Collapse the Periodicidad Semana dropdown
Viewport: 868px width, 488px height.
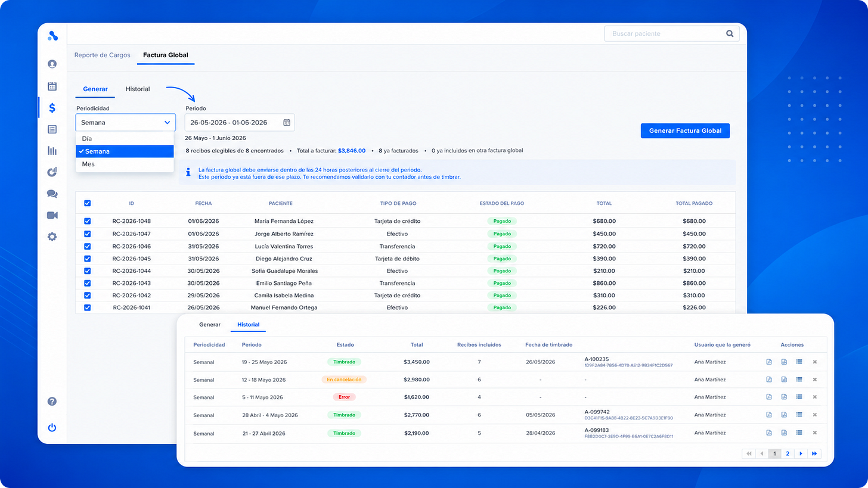126,122
